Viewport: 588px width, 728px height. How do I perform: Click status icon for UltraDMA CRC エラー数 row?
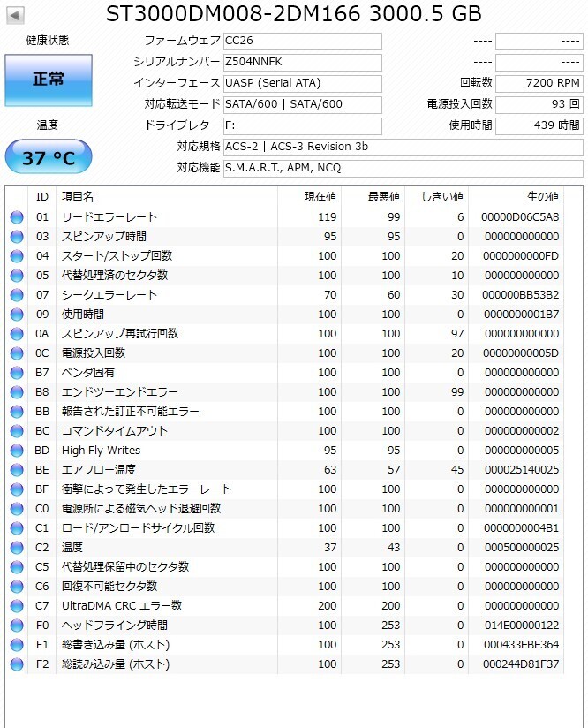[x=17, y=606]
